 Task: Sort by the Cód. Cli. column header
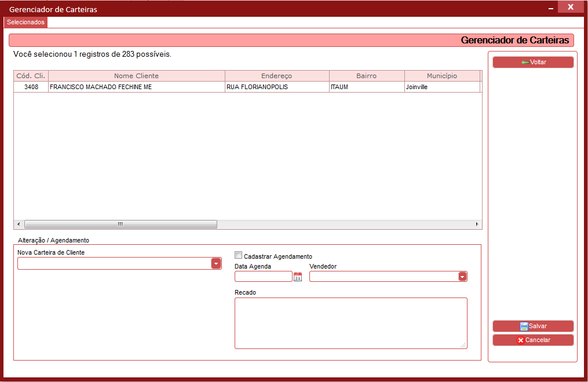tap(31, 76)
